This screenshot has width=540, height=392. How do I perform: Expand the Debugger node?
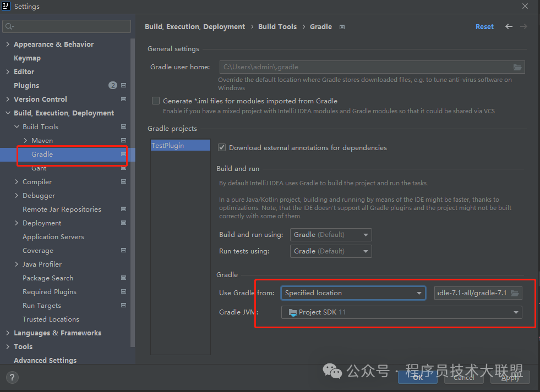click(17, 195)
